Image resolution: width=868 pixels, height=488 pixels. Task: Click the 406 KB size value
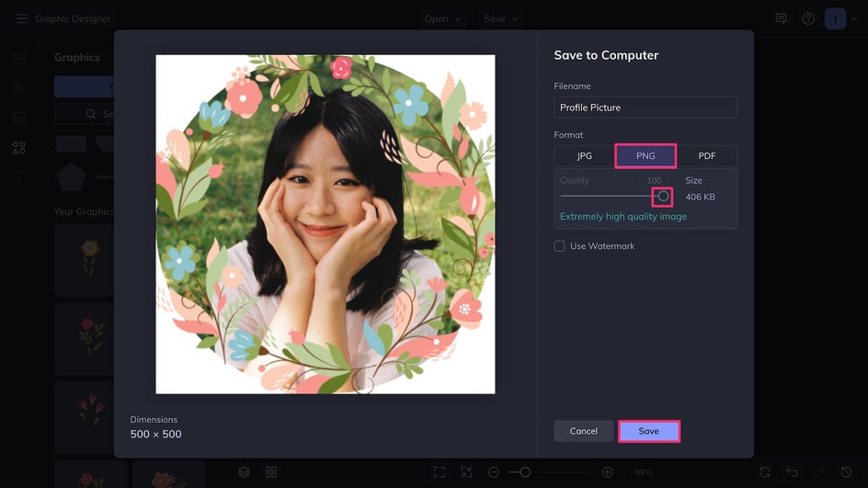(701, 197)
